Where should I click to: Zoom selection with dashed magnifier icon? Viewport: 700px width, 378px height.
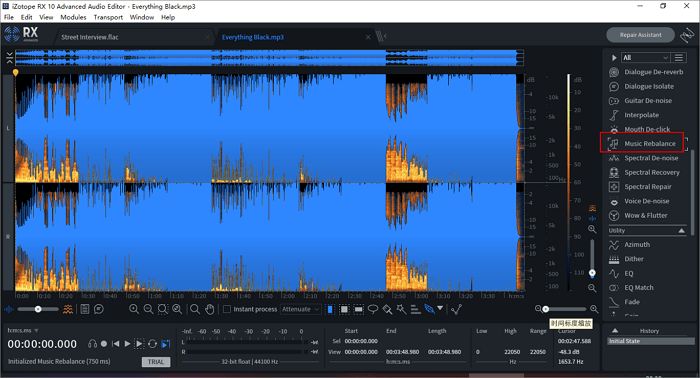point(162,309)
